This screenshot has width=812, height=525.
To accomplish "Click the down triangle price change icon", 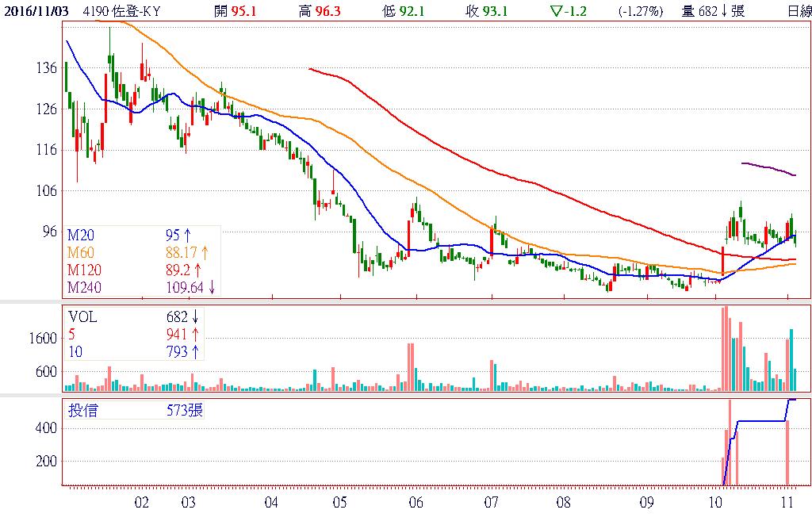I will 555,11.
